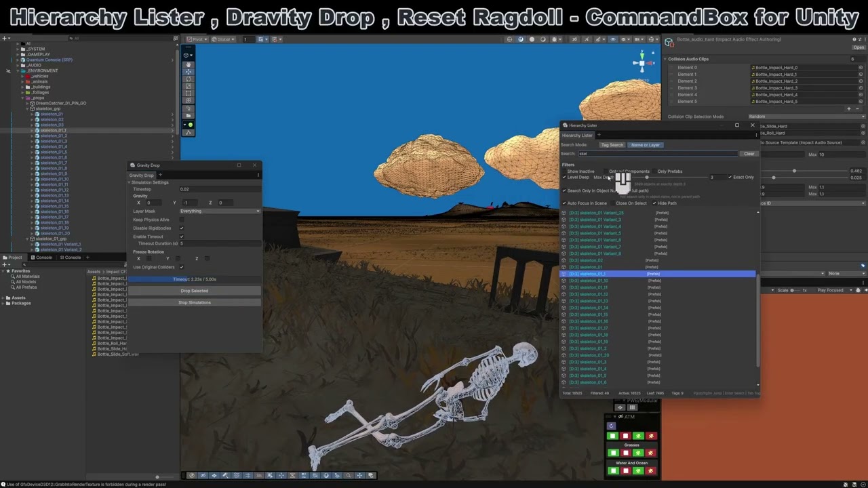The image size is (868, 488).
Task: Click the Timestep value field
Action: click(220, 189)
